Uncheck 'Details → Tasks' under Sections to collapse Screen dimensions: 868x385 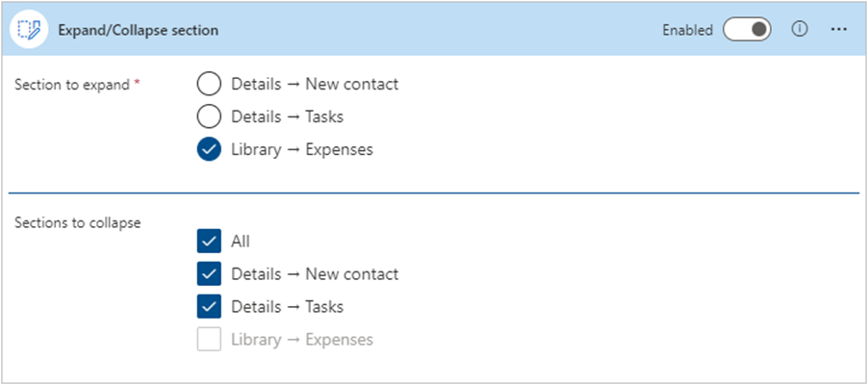209,307
